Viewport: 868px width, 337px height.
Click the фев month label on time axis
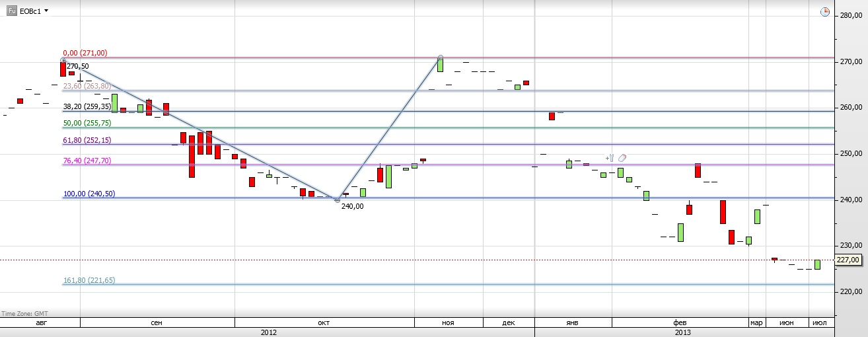[x=680, y=322]
